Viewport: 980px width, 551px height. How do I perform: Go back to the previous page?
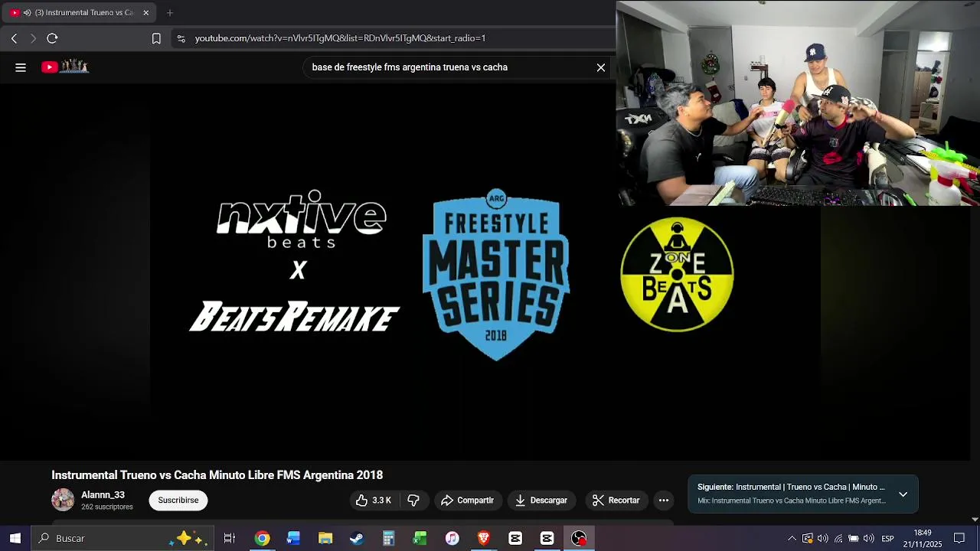(x=14, y=38)
